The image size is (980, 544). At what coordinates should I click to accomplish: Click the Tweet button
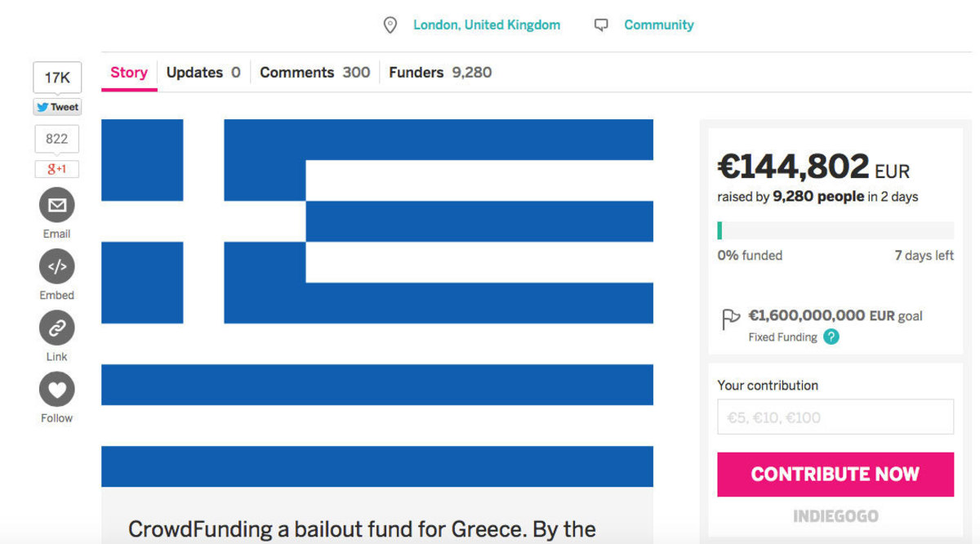(x=57, y=107)
